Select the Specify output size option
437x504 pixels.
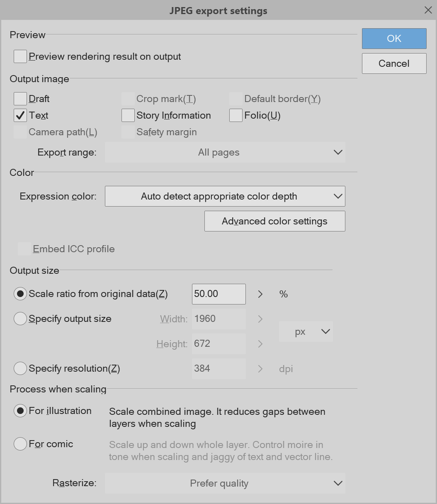(x=20, y=319)
